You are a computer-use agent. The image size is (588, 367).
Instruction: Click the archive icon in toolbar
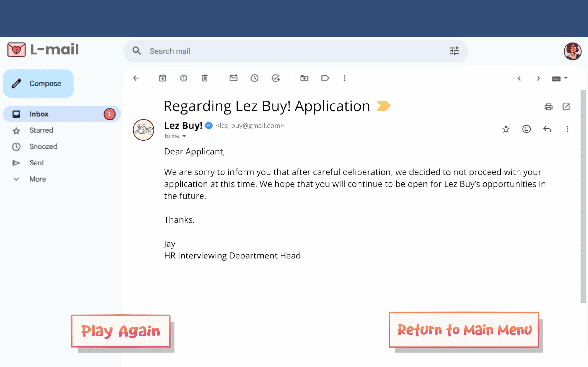pos(162,78)
